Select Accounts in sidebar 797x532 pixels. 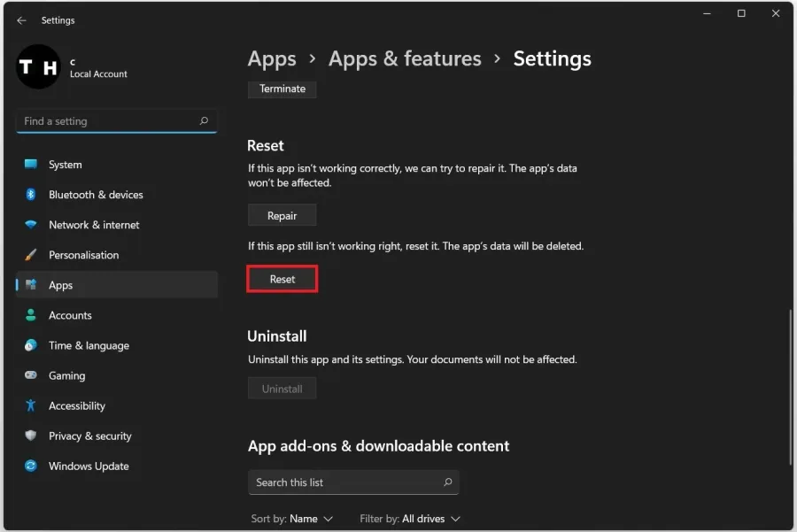117,315
